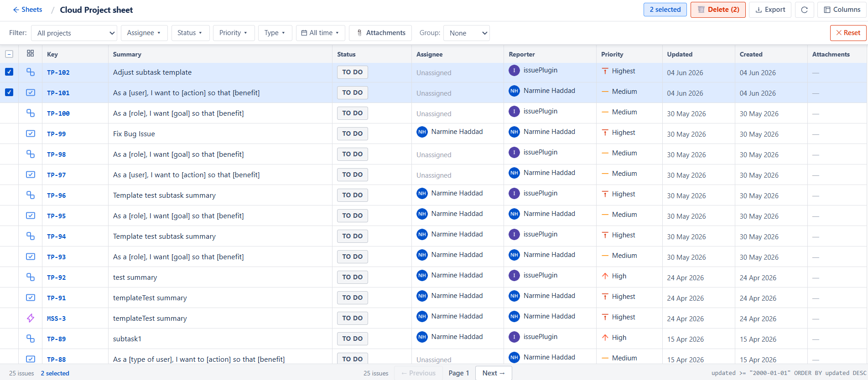Open issue link TP-96
Image resolution: width=868 pixels, height=380 pixels.
tap(57, 195)
